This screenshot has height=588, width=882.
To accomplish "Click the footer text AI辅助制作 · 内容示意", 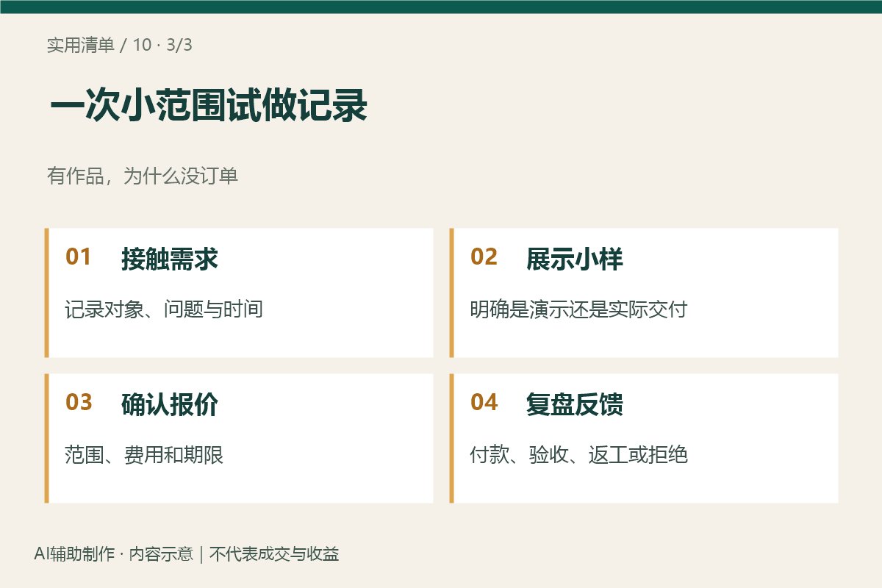I will [113, 554].
